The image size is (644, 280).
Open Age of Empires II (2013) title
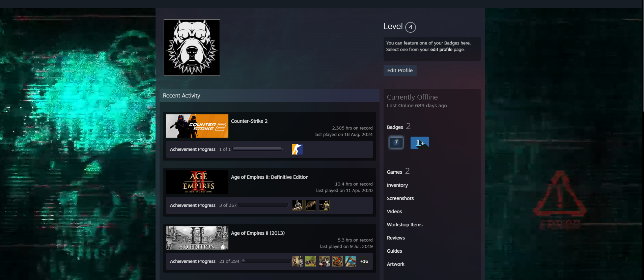(x=258, y=233)
